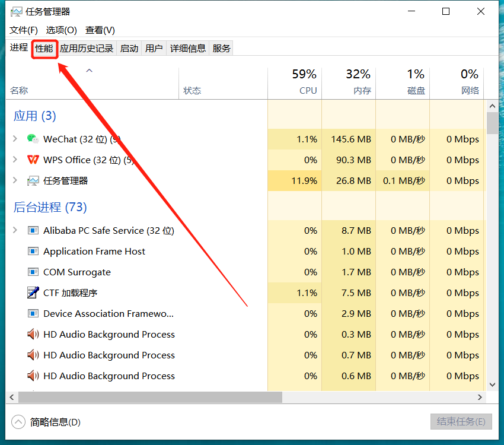Click the 8.7 MB memory value
The width and height of the screenshot is (504, 445).
pos(356,231)
